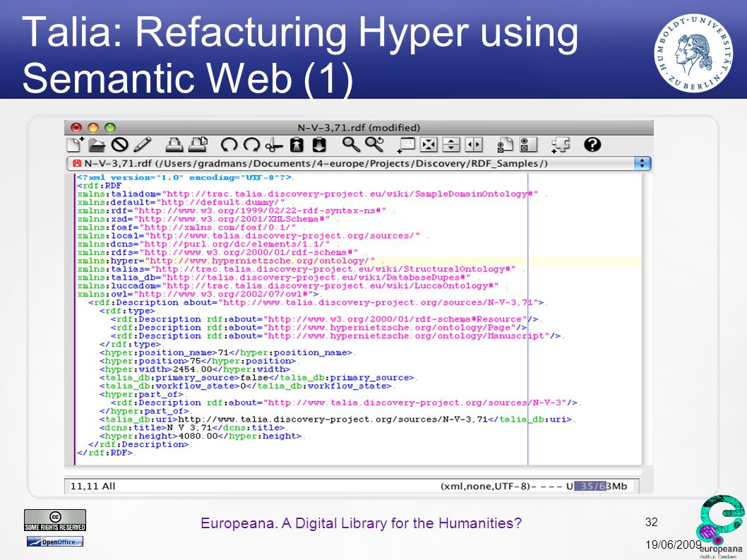
Task: Click the xmlns:default dummy namespace line
Action: (181, 202)
